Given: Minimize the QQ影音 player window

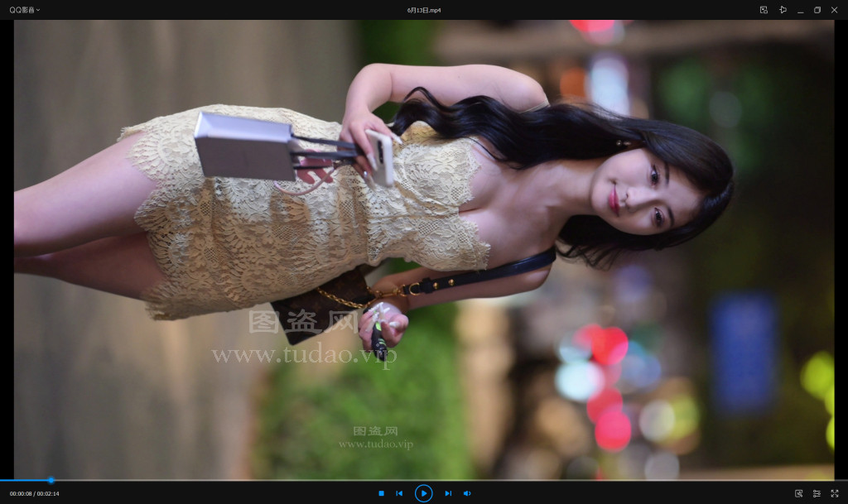Looking at the screenshot, I should click(x=800, y=10).
